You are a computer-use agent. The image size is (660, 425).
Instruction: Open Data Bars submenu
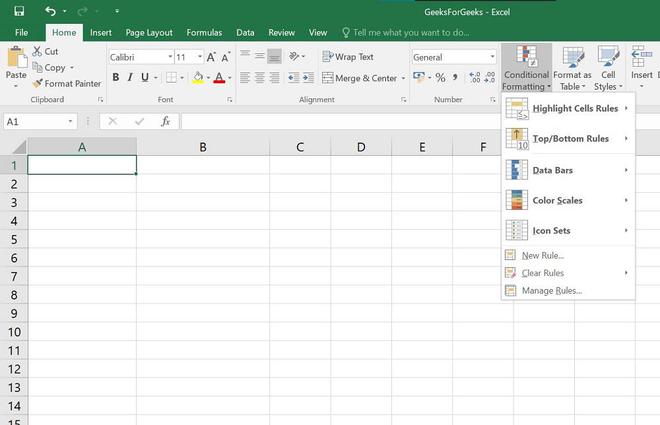568,170
